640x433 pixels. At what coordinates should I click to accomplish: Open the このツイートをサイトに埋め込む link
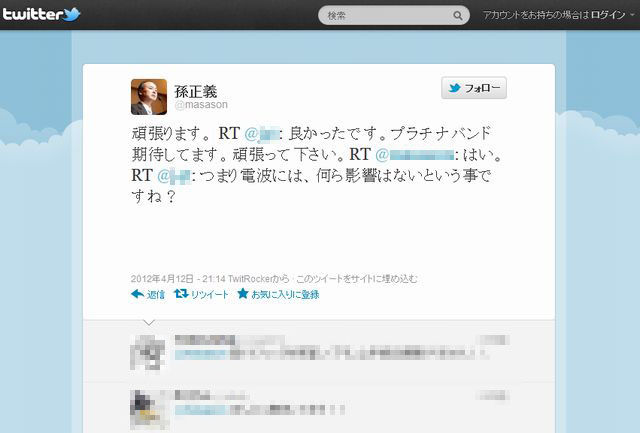coord(357,279)
